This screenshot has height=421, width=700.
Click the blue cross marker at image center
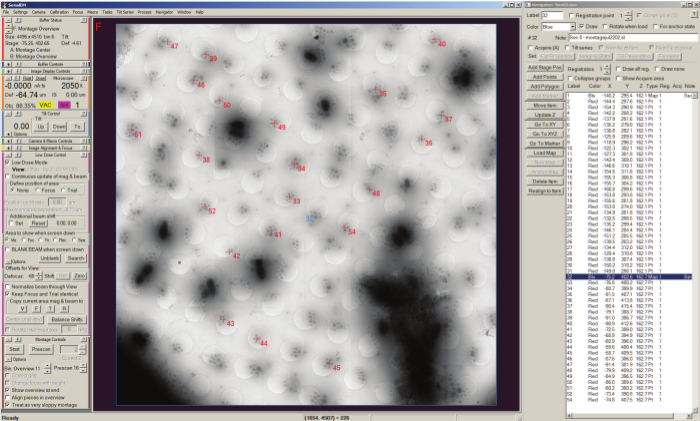[311, 216]
